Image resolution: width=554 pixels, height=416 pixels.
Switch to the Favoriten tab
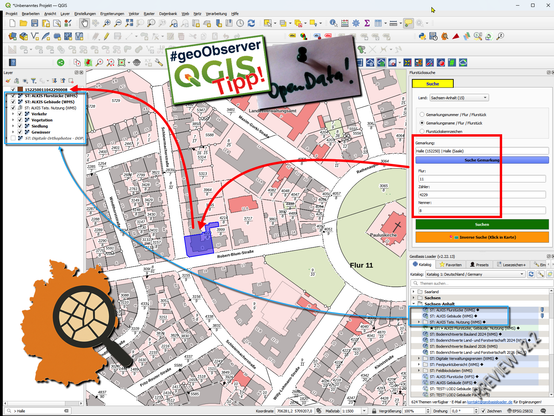point(450,264)
